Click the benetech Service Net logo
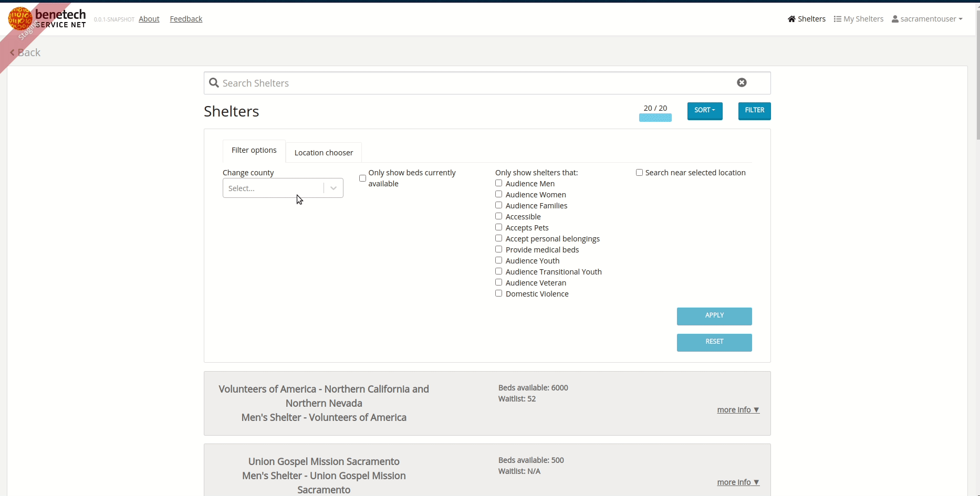Screen dimensions: 980x496 point(47,18)
